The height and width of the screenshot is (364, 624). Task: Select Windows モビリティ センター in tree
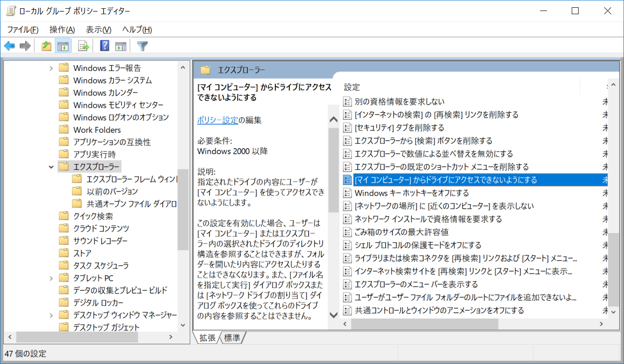click(x=118, y=105)
